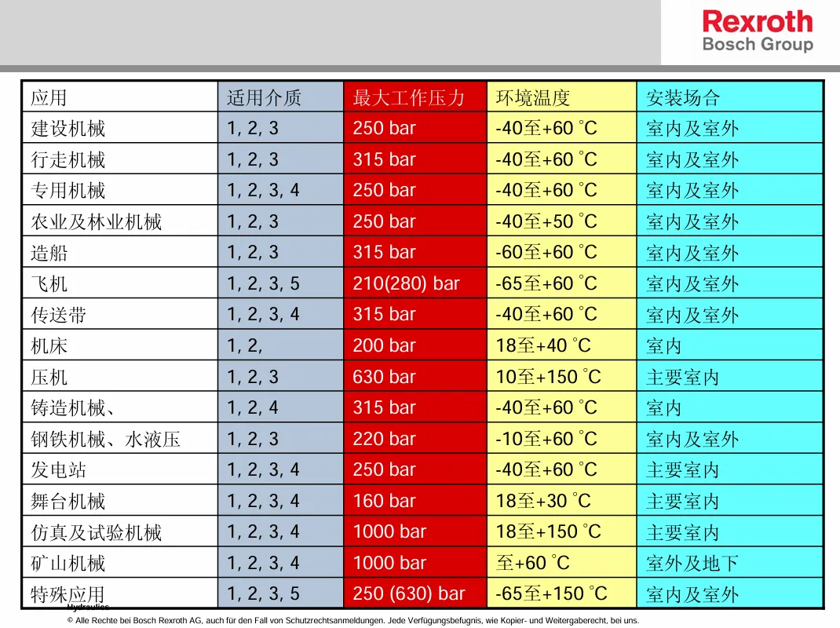Select the 行走机械 row label
Viewport: 840px width, 628px height.
click(68, 159)
